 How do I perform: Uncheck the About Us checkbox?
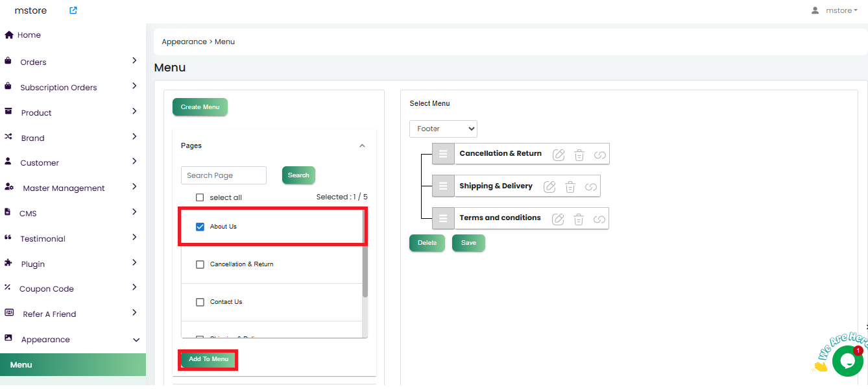(200, 227)
